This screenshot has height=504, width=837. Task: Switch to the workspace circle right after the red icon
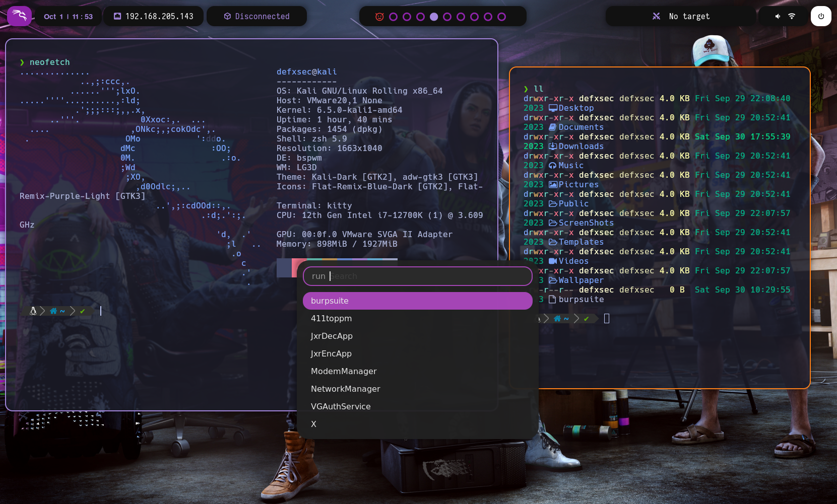click(393, 17)
